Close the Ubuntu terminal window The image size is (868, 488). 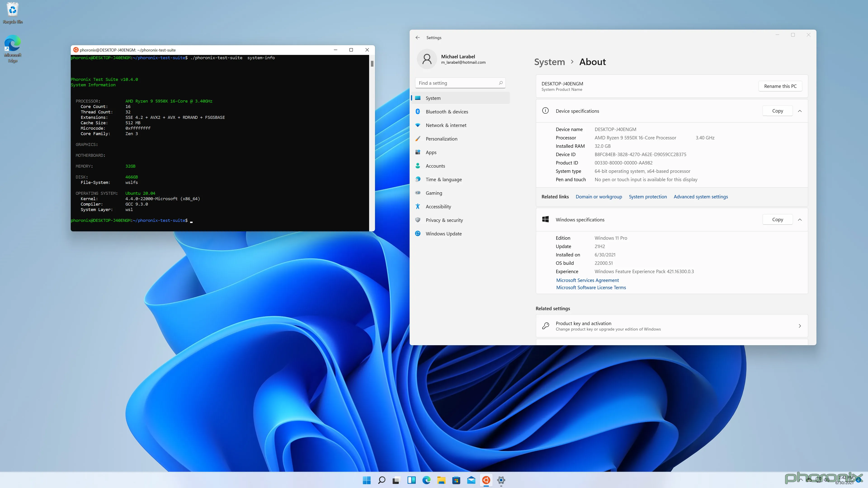(367, 50)
